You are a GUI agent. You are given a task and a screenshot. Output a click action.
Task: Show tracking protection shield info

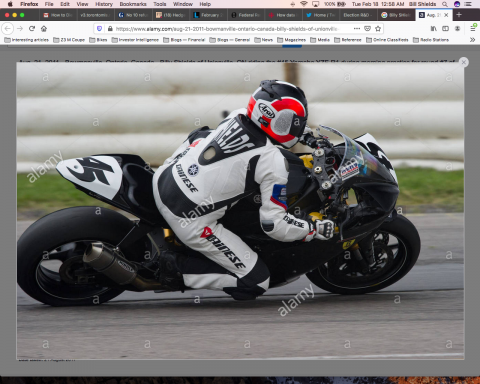99,29
